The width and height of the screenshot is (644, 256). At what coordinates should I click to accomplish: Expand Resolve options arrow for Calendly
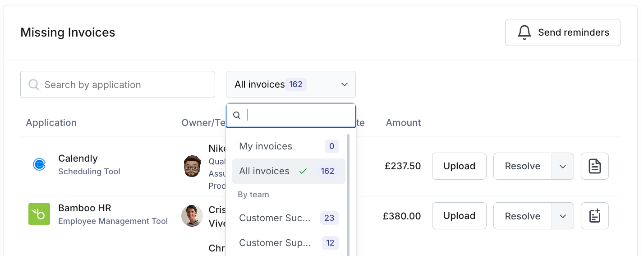click(x=562, y=166)
